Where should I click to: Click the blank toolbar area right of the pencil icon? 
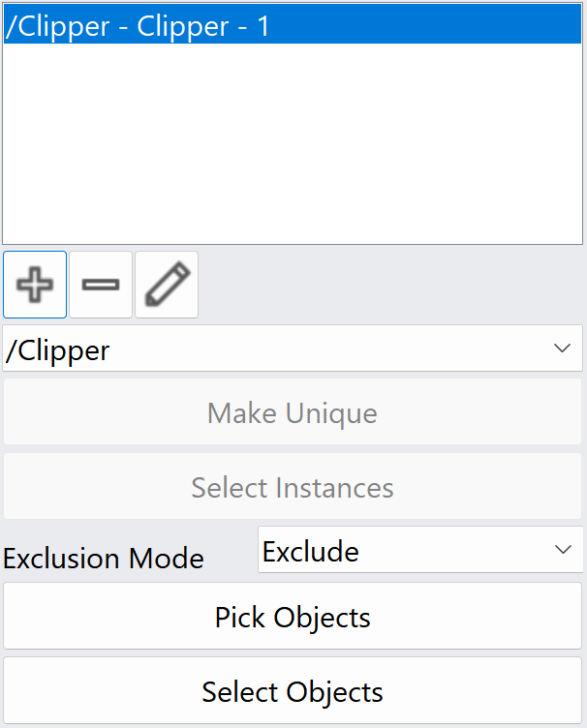(x=390, y=285)
